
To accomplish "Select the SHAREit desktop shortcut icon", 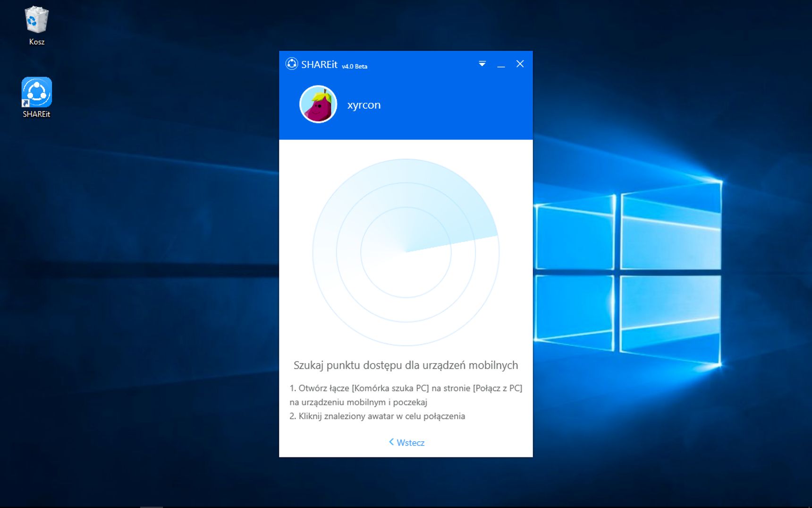I will pyautogui.click(x=36, y=97).
